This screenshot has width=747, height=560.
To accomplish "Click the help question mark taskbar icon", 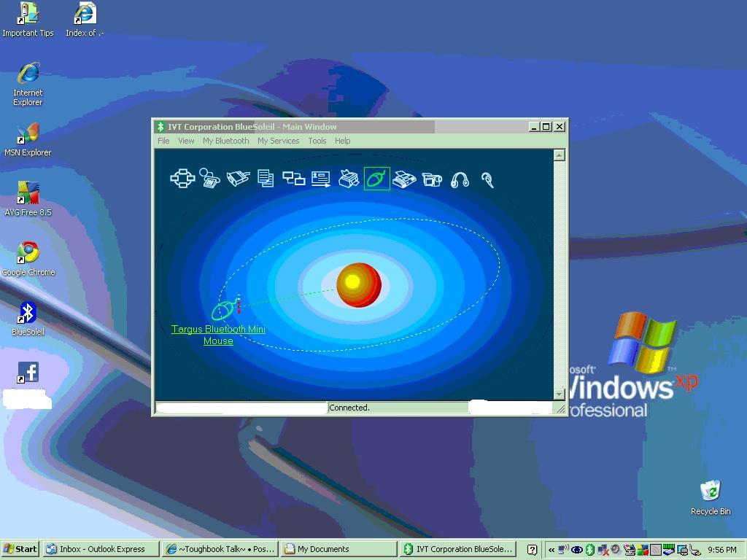I will pyautogui.click(x=532, y=550).
